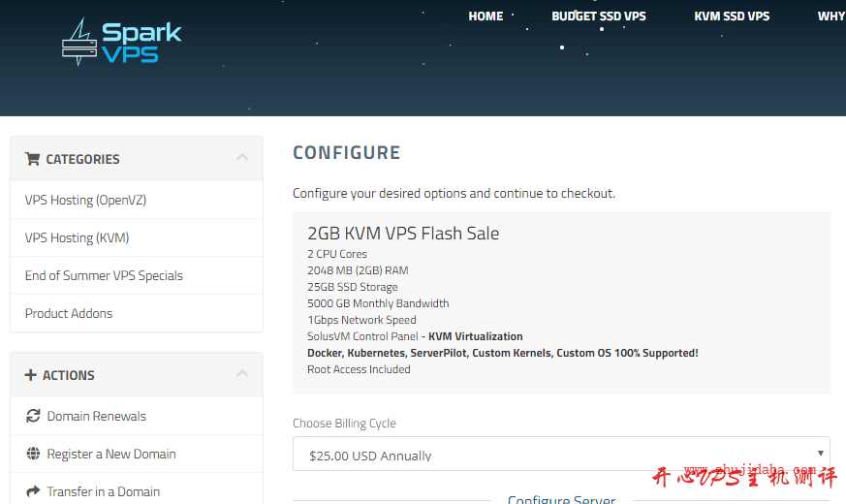The image size is (846, 504).
Task: Collapse the Actions panel chevron
Action: [x=242, y=374]
